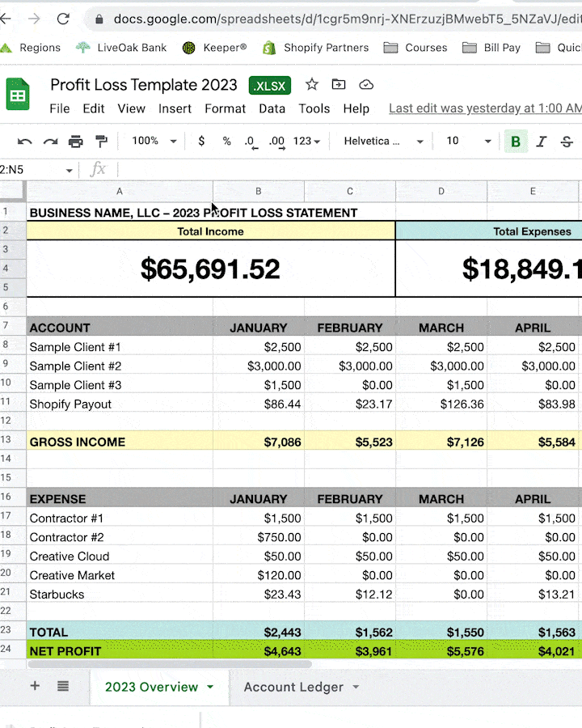Viewport: 582px width, 728px height.
Task: Open the Help menu
Action: click(356, 108)
